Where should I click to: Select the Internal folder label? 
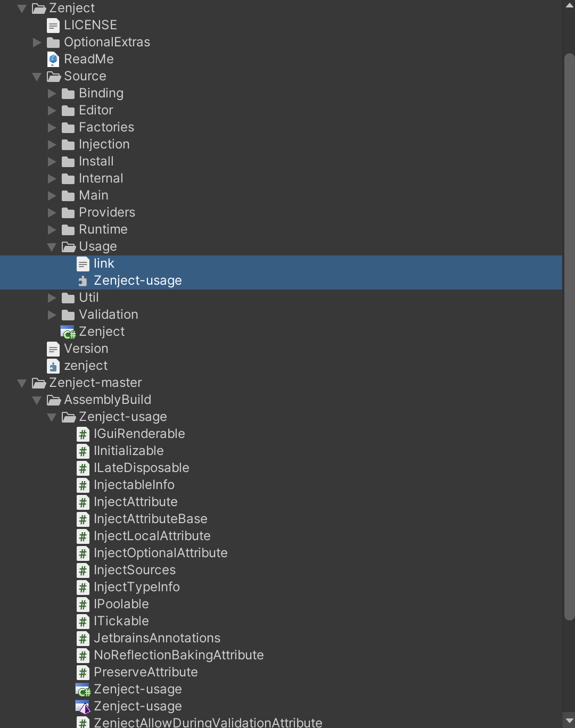(x=101, y=178)
